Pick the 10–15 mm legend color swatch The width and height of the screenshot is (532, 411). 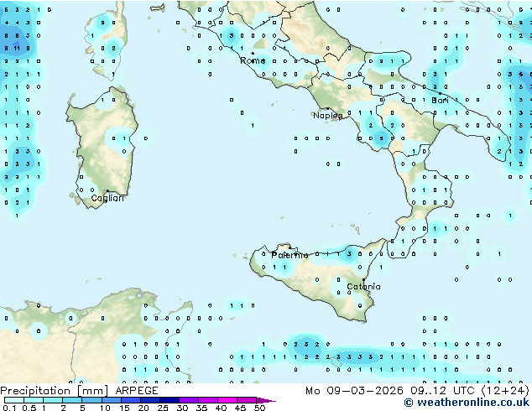pyautogui.click(x=111, y=400)
